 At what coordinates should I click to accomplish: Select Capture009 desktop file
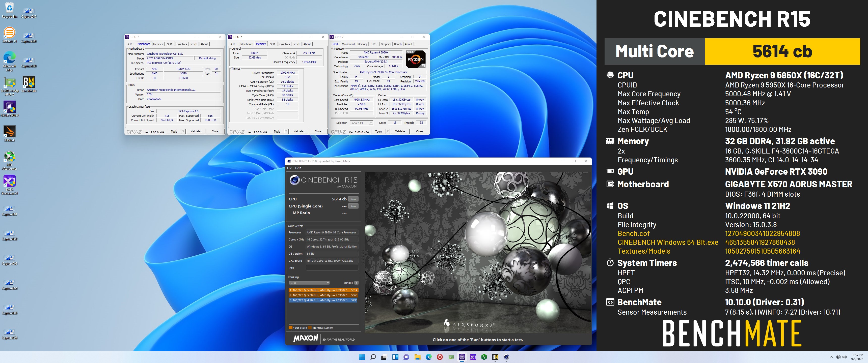click(29, 62)
